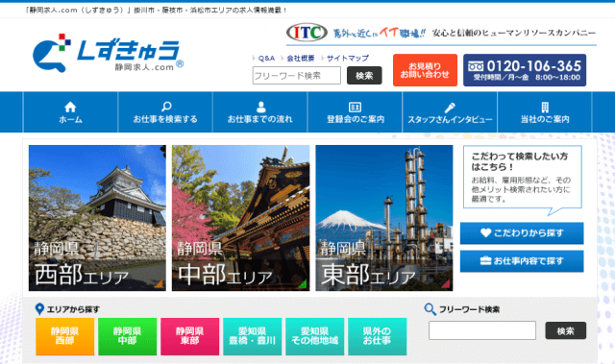Click the こだわりから探す button

click(522, 233)
